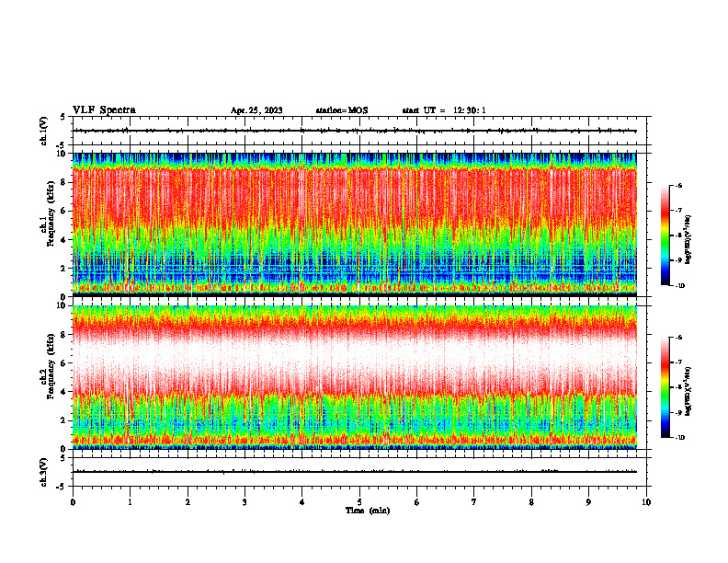Click the log(PSD) label beside ch.2 colorbar

pos(688,391)
